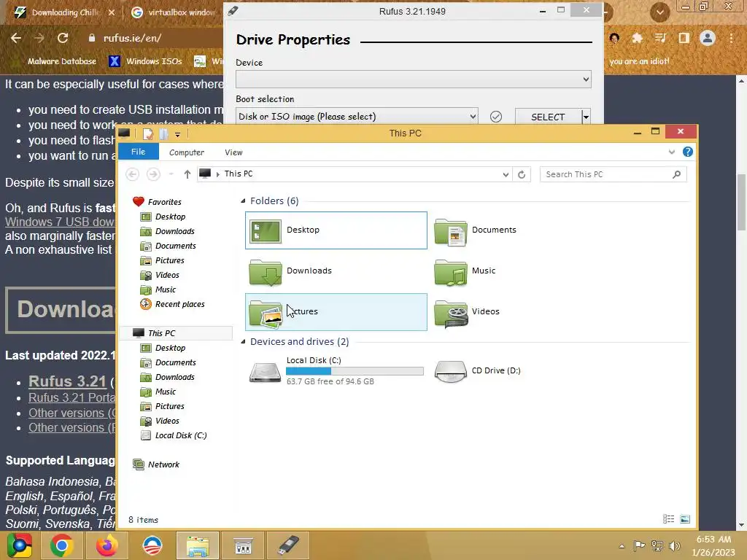Go back in Chrome browser

tap(16, 38)
